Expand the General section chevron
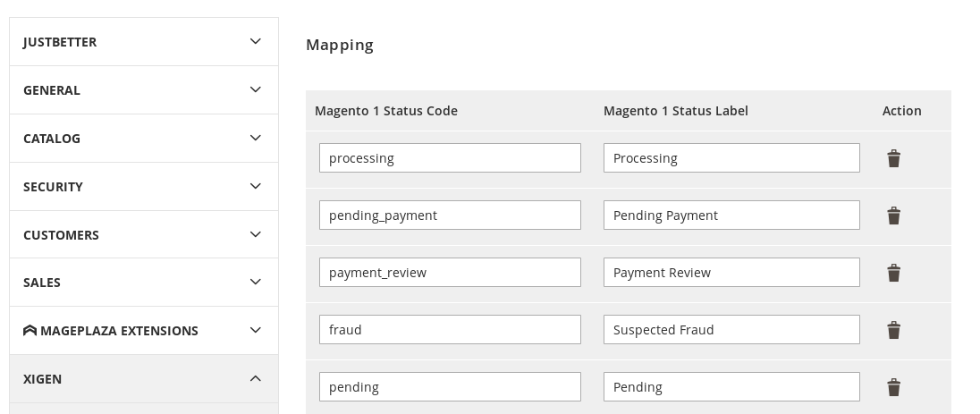This screenshot has width=980, height=414. pos(255,89)
